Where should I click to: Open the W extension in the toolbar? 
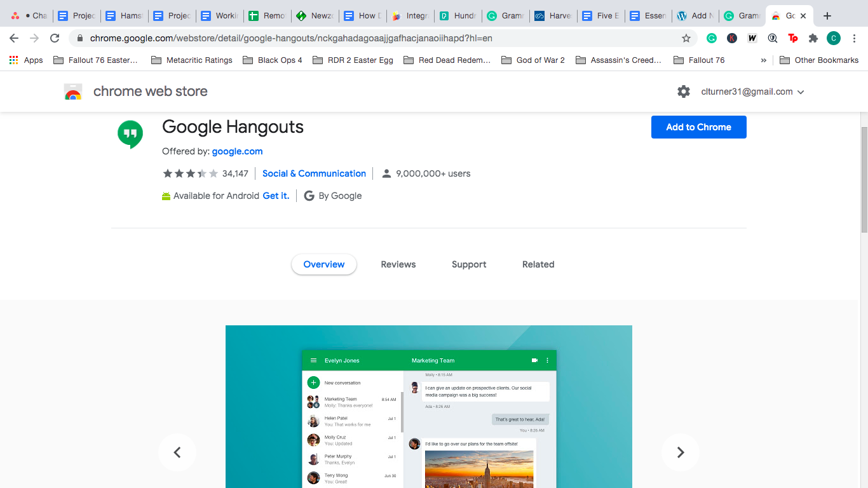[x=752, y=38]
